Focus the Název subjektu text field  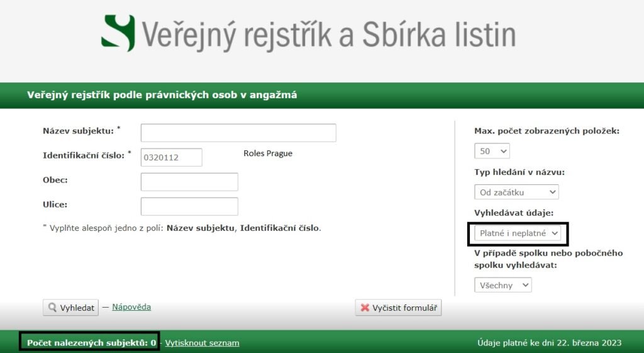[238, 133]
